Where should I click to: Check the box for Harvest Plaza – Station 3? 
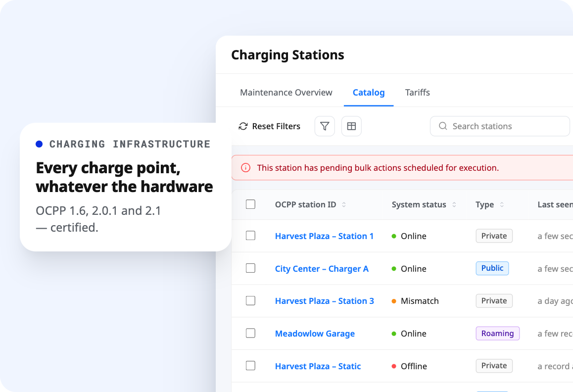pos(251,300)
